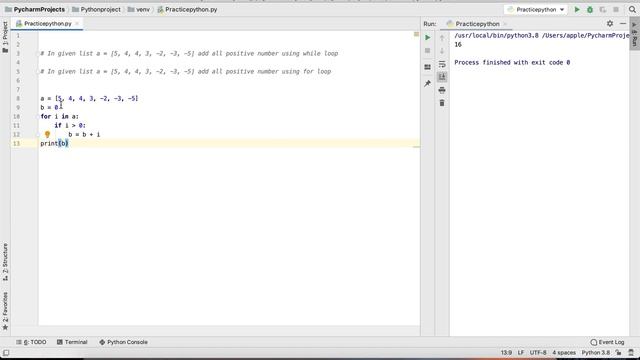Click the print icon in Run console

(442, 90)
